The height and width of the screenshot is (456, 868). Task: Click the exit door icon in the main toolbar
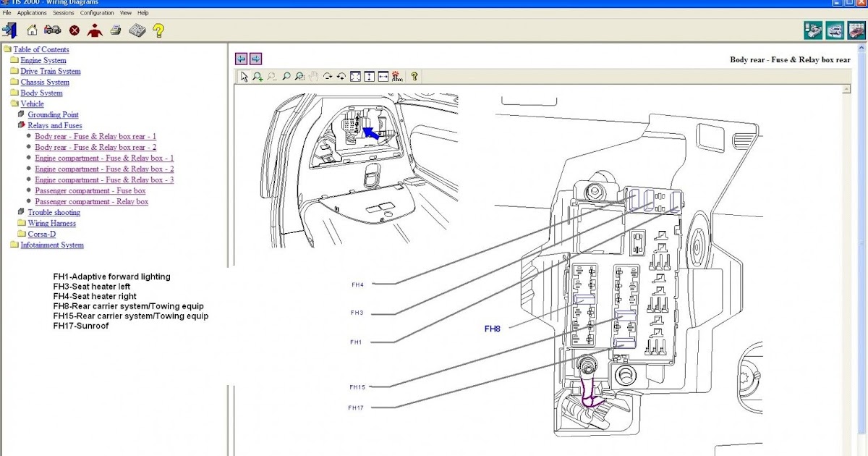click(x=9, y=30)
